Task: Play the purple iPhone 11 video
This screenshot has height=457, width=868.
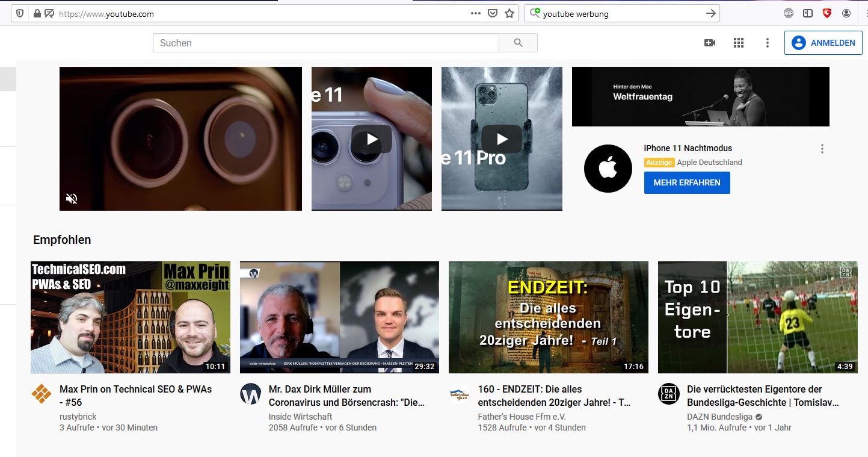Action: click(372, 140)
